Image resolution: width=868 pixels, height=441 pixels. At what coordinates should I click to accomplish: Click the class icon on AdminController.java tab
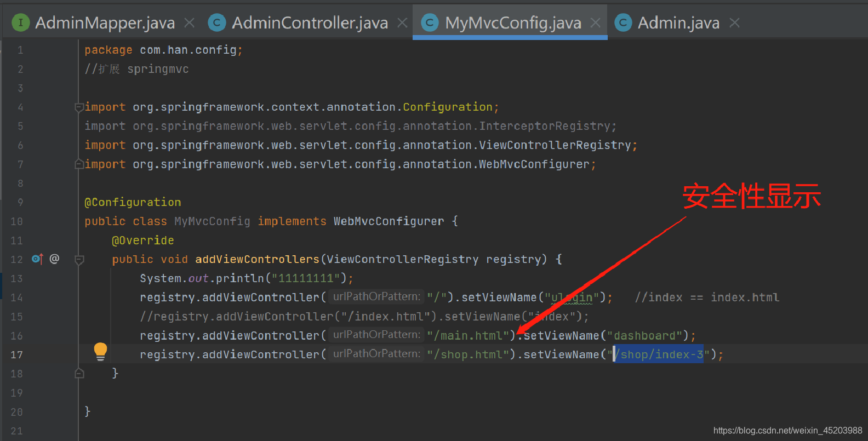click(x=217, y=22)
